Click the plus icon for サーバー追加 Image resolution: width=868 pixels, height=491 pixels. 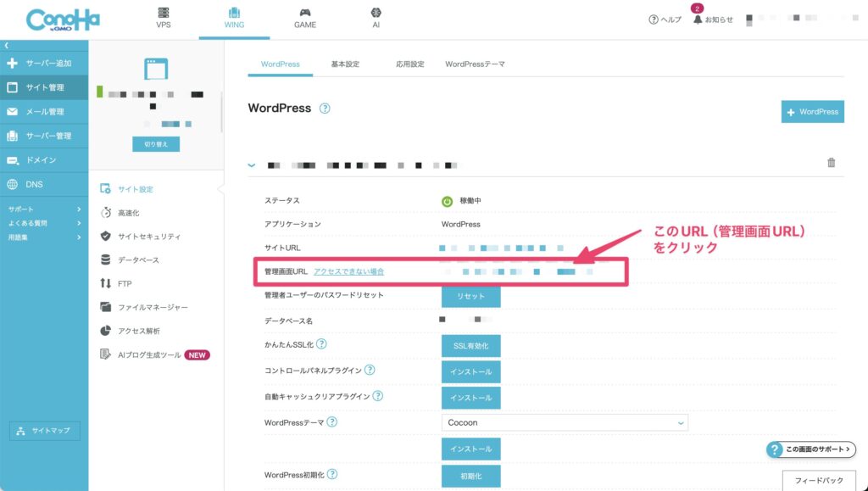(x=12, y=63)
